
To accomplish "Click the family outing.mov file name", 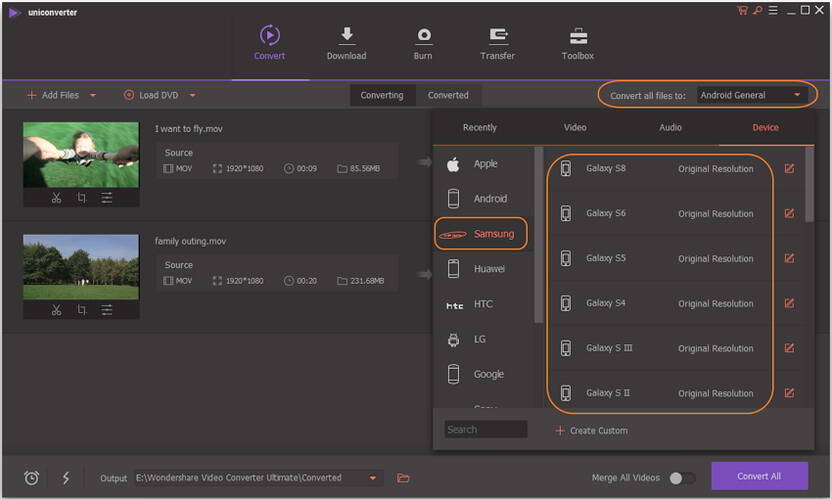I will tap(190, 241).
